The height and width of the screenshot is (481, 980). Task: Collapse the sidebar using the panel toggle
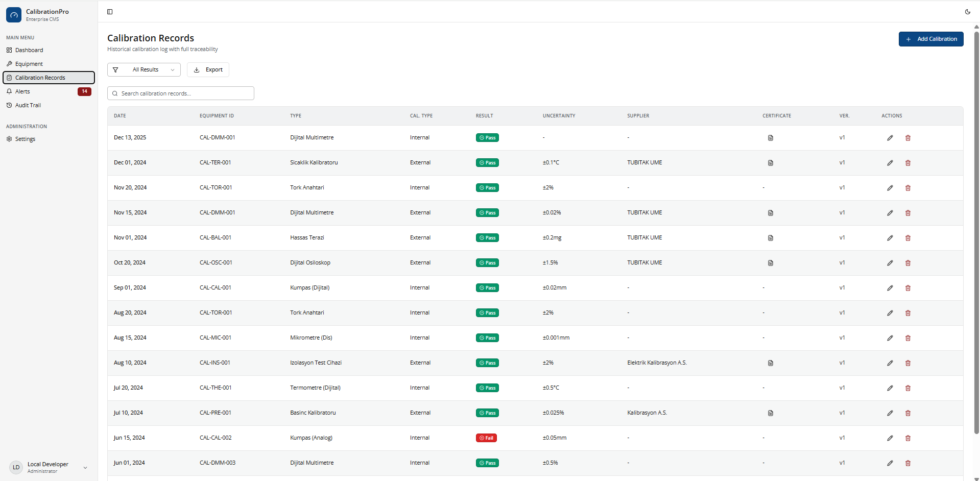tap(110, 12)
